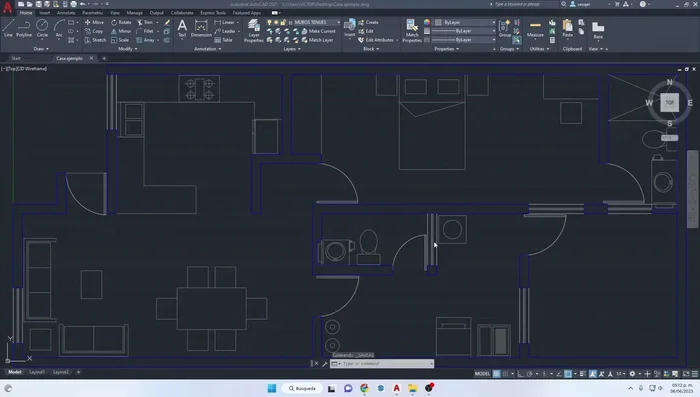Viewport: 700px width, 397px height.
Task: Expand the Modify panel
Action: pos(128,49)
